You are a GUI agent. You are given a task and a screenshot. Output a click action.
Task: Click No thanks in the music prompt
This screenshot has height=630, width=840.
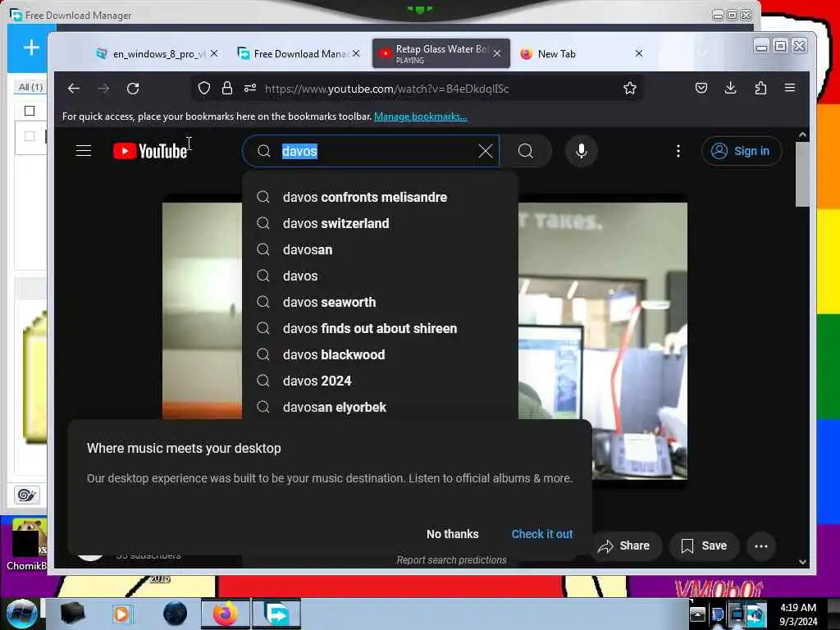[453, 534]
